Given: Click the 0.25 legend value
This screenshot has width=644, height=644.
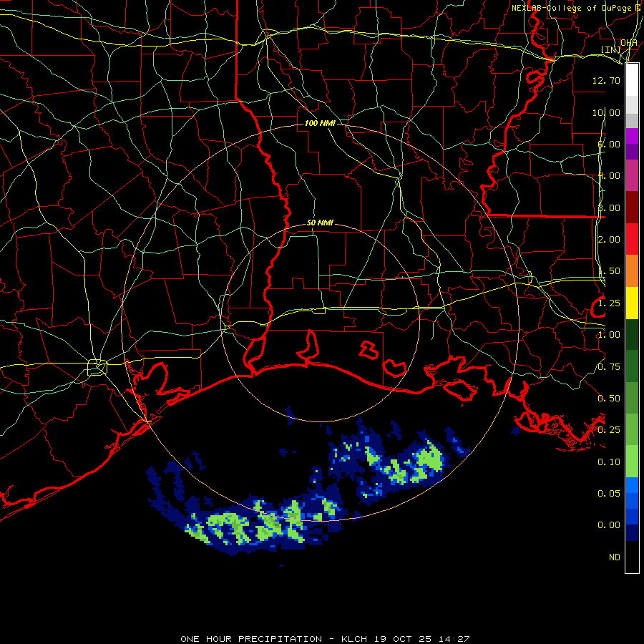Looking at the screenshot, I should [x=609, y=430].
